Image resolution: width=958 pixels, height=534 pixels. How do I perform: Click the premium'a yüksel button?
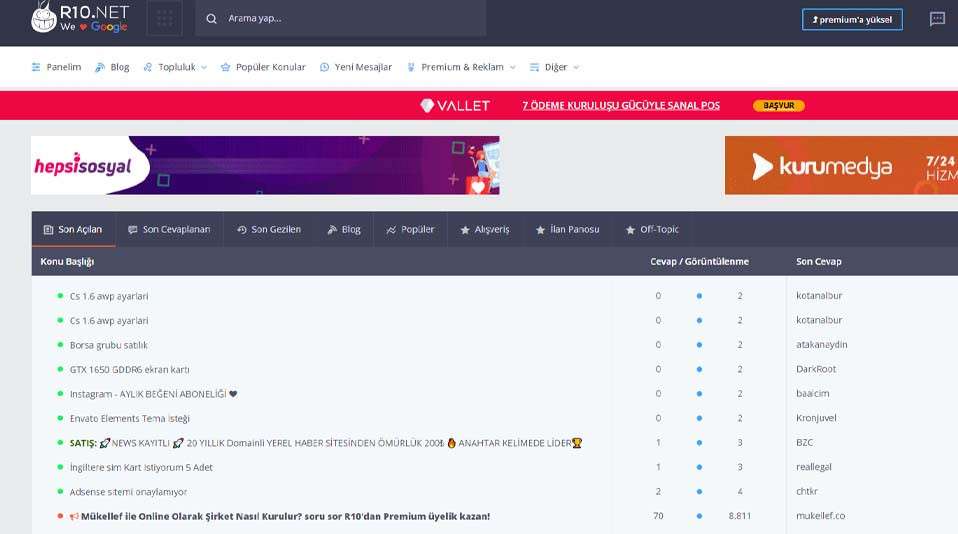(852, 19)
